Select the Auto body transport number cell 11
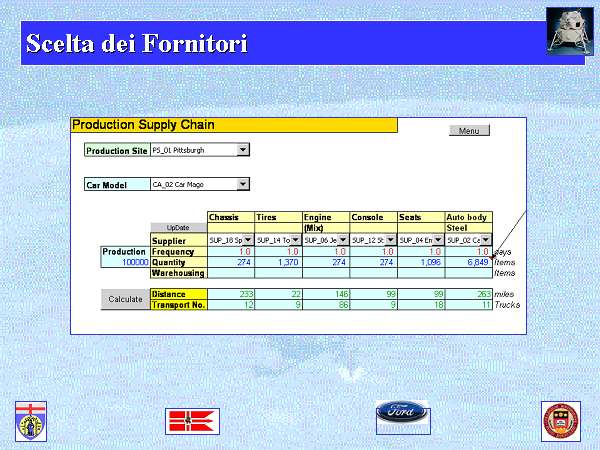The image size is (600, 450). tap(469, 305)
